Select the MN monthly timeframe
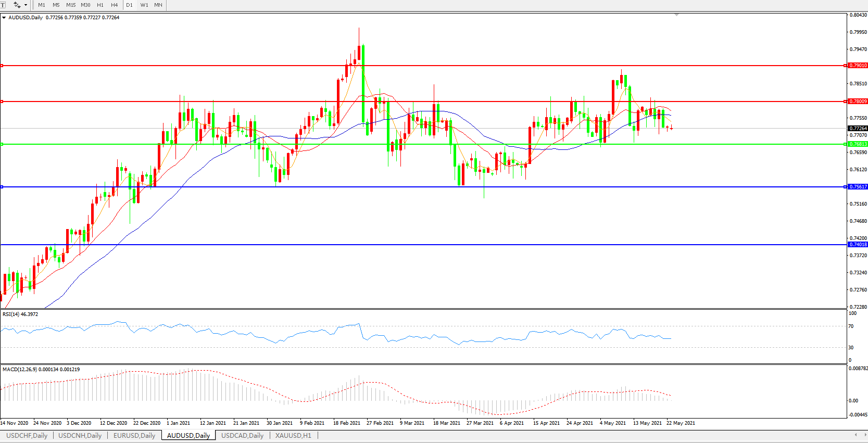Screen dimensions: 868x443 point(158,5)
